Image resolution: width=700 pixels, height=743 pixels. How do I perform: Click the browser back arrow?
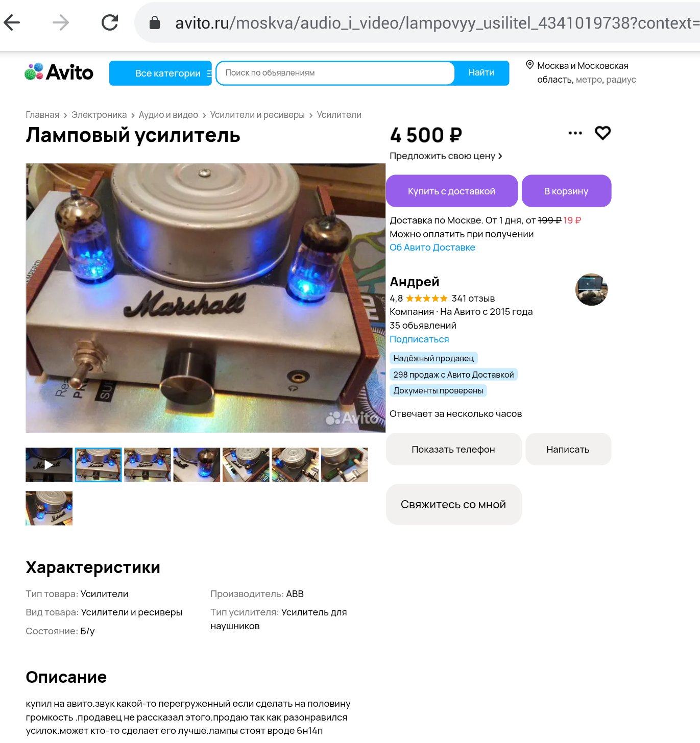[12, 22]
